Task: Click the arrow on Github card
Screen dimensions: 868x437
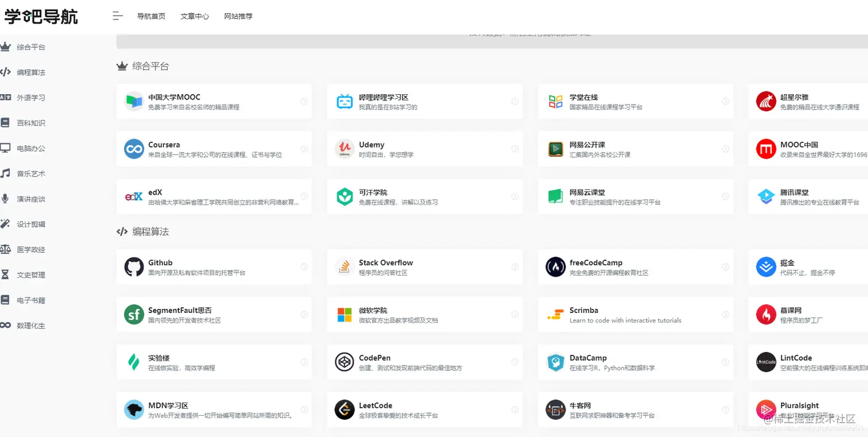Action: [x=304, y=266]
